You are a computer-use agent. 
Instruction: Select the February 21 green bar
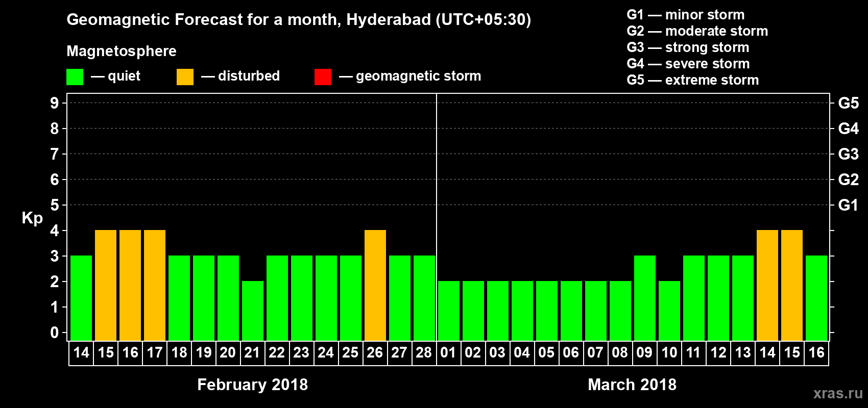[253, 311]
